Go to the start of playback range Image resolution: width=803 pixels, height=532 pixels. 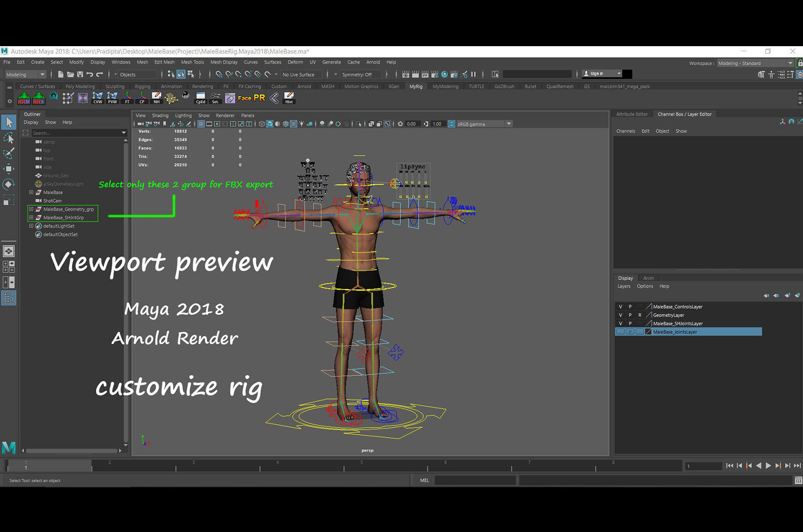pos(729,466)
